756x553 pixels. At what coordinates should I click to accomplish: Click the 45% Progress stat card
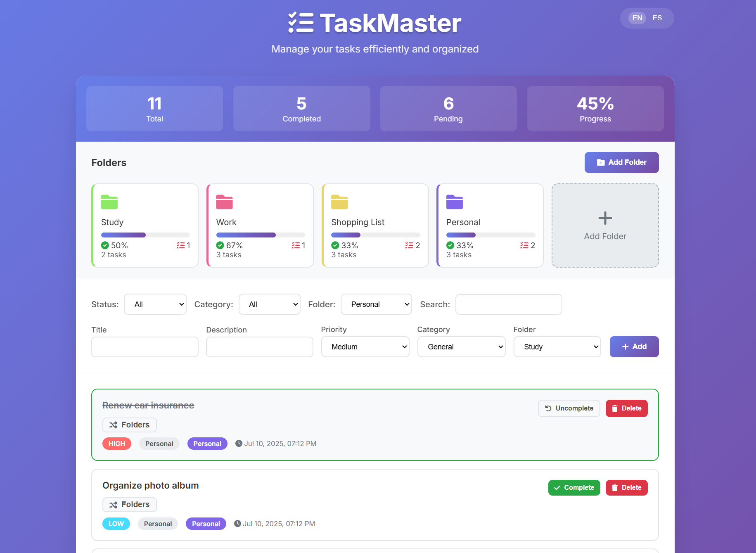pos(595,109)
